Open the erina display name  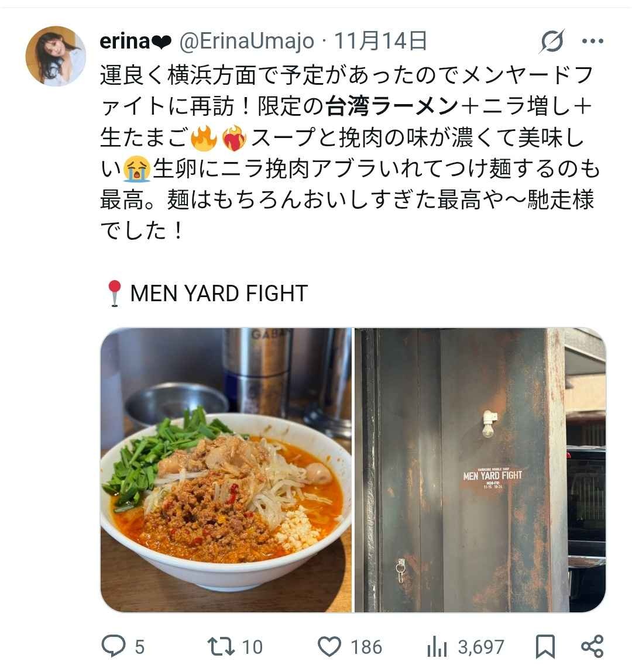[136, 41]
